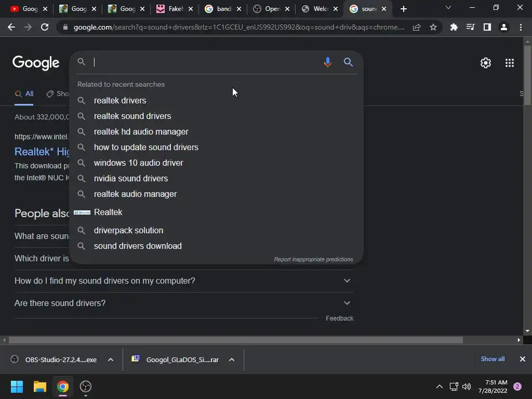Choose 'how to update sound drivers' suggestion
Image resolution: width=532 pixels, height=399 pixels.
[x=216, y=147]
